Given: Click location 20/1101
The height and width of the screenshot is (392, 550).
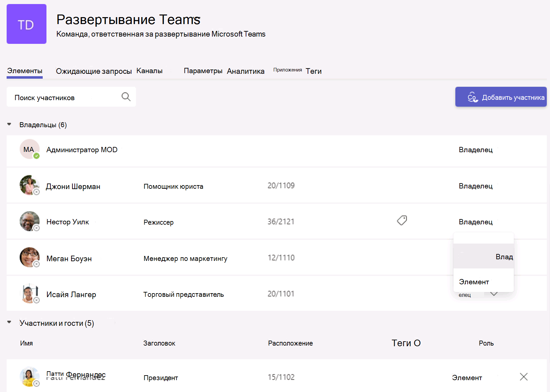Looking at the screenshot, I should pyautogui.click(x=281, y=294).
